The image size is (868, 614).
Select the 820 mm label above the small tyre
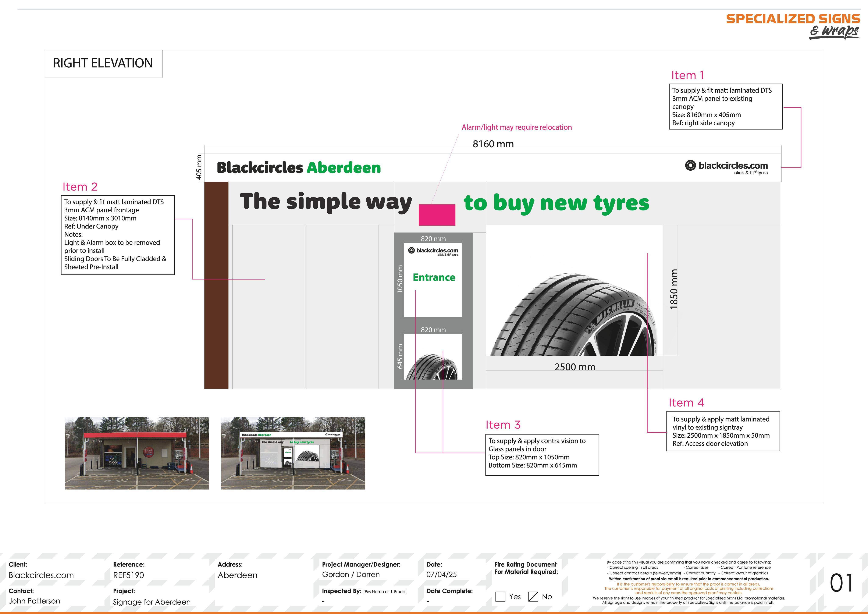(433, 330)
